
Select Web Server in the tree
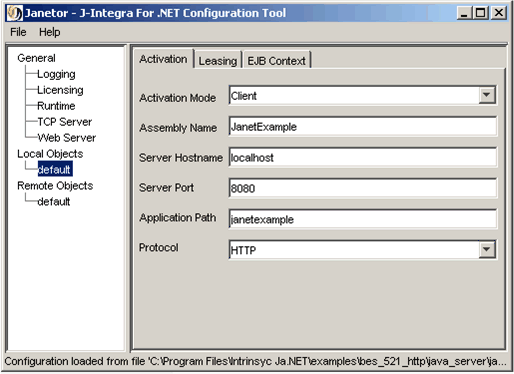(x=66, y=138)
